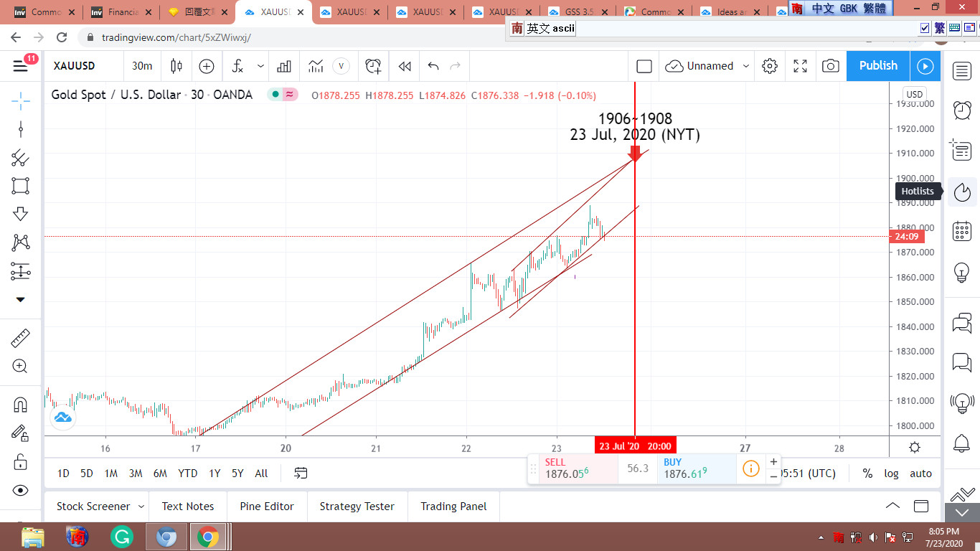Open the 30m interval dropdown
The image size is (980, 551).
tap(142, 66)
